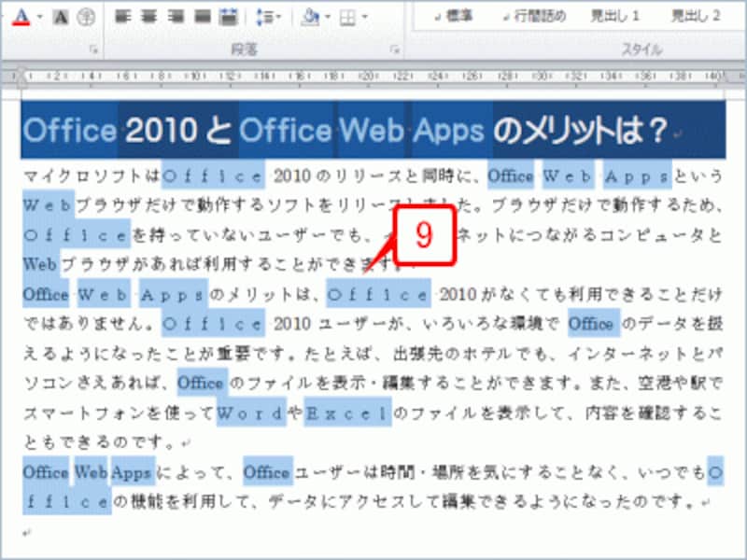Apply the 見出し 1 style
Screen dimensions: 747x560
614,16
